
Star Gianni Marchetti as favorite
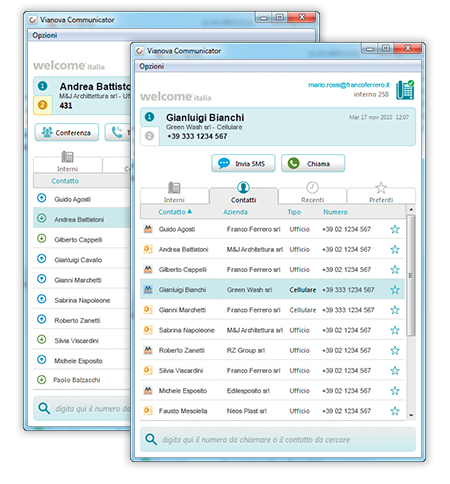click(395, 310)
